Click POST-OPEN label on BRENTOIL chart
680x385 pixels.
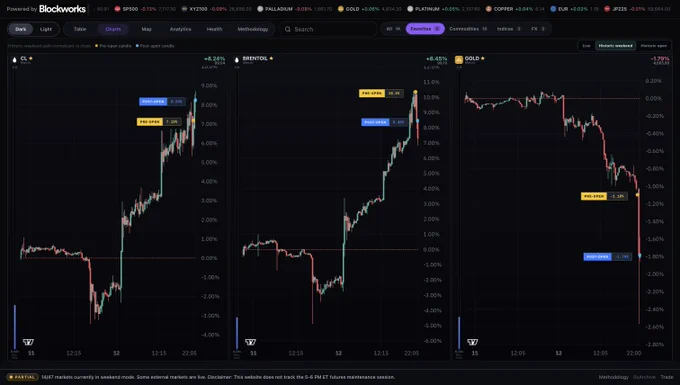click(x=375, y=122)
